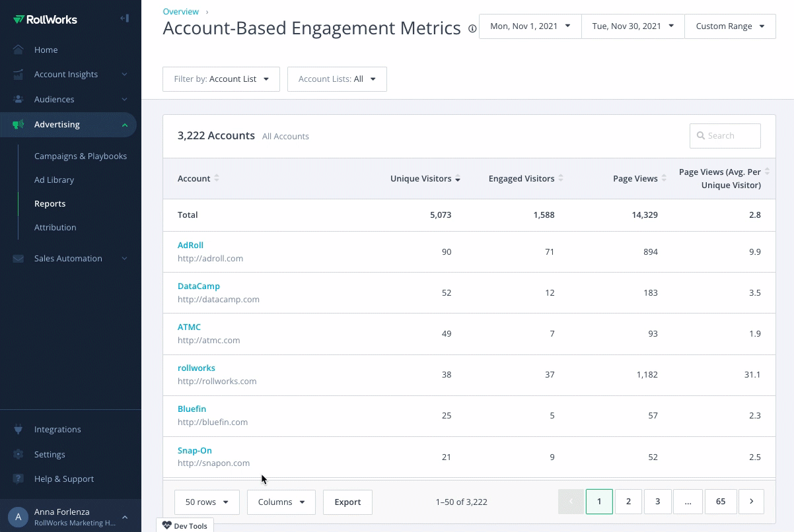Select page 1 button

click(x=599, y=502)
